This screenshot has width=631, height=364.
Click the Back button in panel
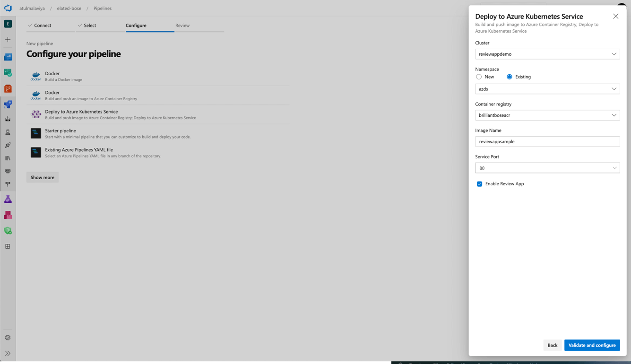click(552, 345)
